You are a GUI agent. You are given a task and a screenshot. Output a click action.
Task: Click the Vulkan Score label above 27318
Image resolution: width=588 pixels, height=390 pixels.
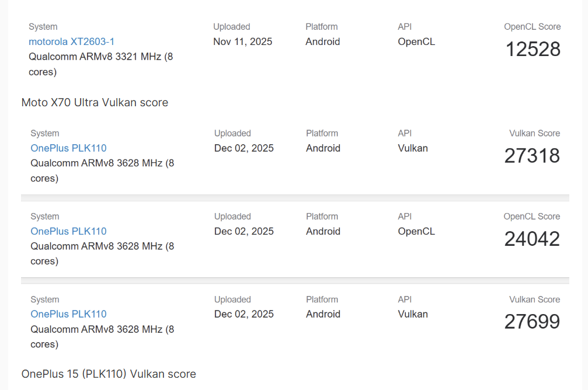click(x=534, y=134)
